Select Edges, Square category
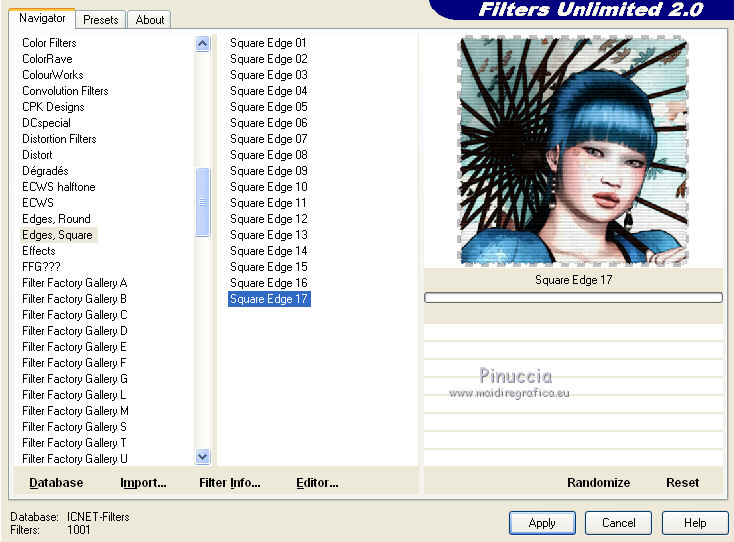 point(58,235)
